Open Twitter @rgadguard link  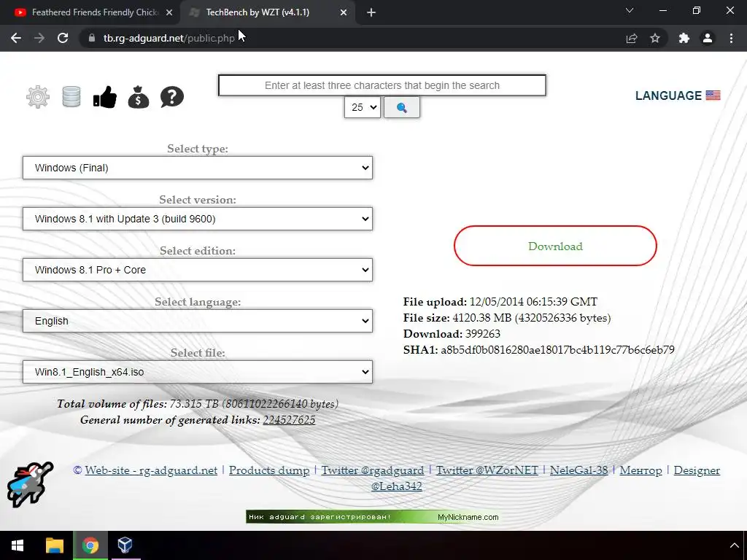pos(373,470)
